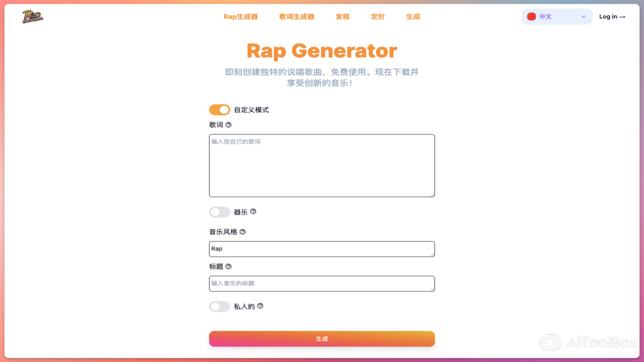Click the orange 生成 generate button
644x362 pixels.
(x=322, y=339)
